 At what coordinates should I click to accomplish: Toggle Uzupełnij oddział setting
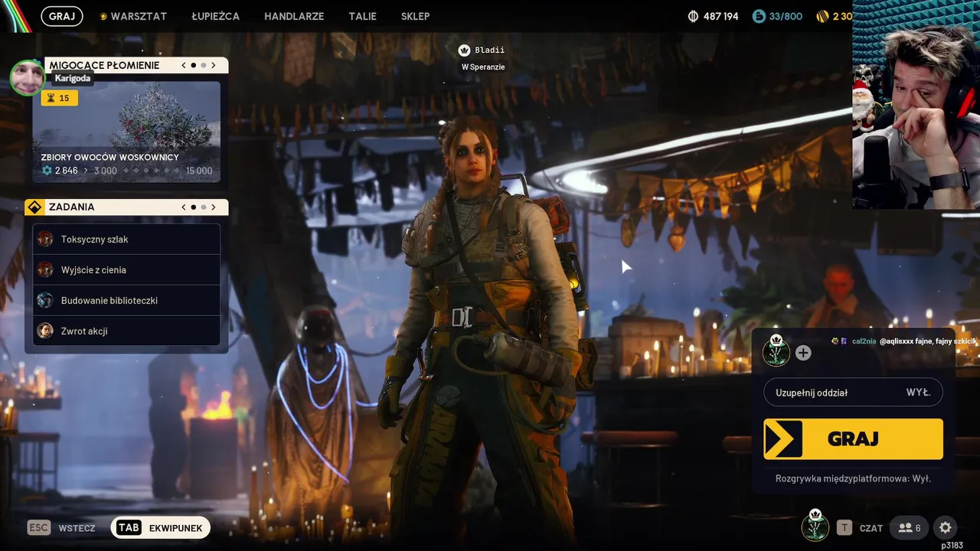pyautogui.click(x=853, y=393)
